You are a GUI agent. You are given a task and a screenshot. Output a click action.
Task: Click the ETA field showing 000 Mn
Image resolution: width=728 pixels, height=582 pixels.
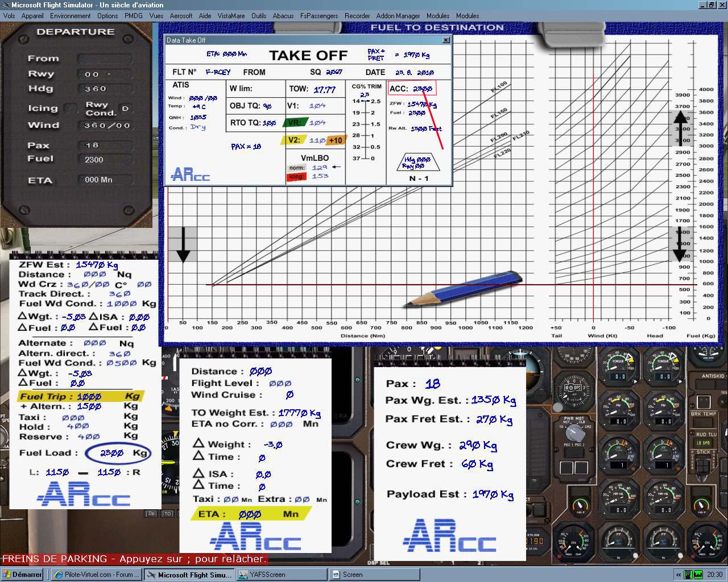[x=105, y=180]
